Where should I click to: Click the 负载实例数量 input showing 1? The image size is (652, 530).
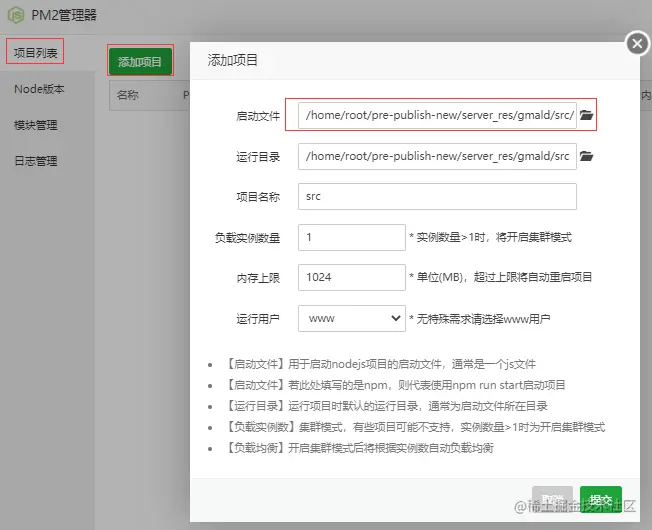tap(352, 237)
